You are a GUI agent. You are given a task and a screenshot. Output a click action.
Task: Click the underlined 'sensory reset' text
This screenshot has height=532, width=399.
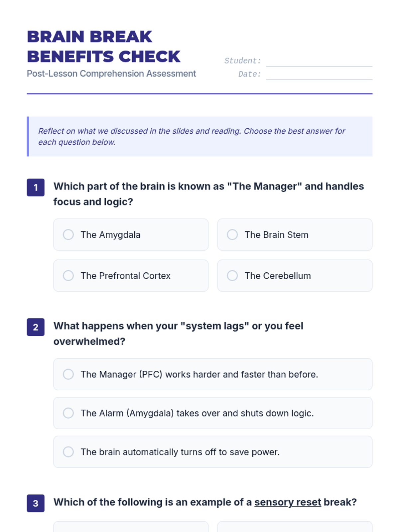coord(288,502)
